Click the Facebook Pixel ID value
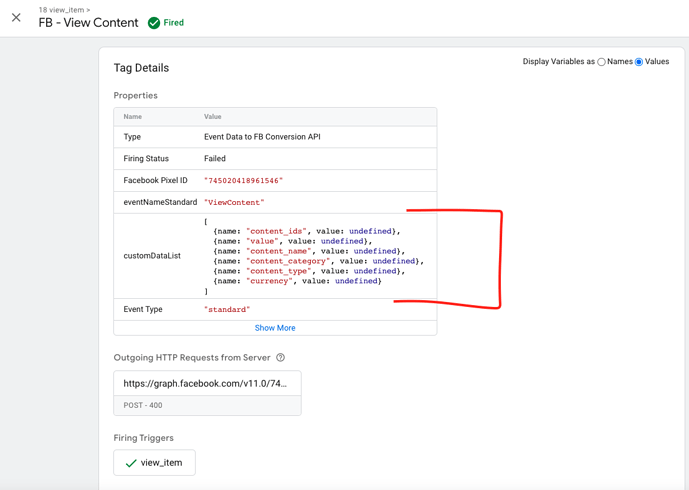The width and height of the screenshot is (689, 490). (x=243, y=181)
